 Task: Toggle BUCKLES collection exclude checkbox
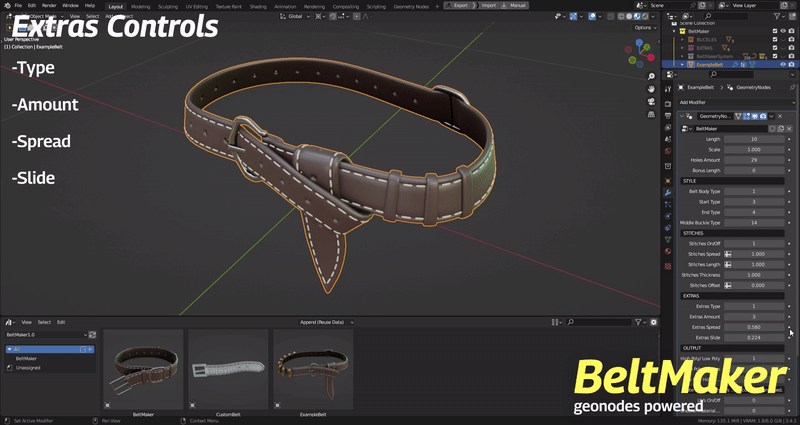pyautogui.click(x=775, y=39)
